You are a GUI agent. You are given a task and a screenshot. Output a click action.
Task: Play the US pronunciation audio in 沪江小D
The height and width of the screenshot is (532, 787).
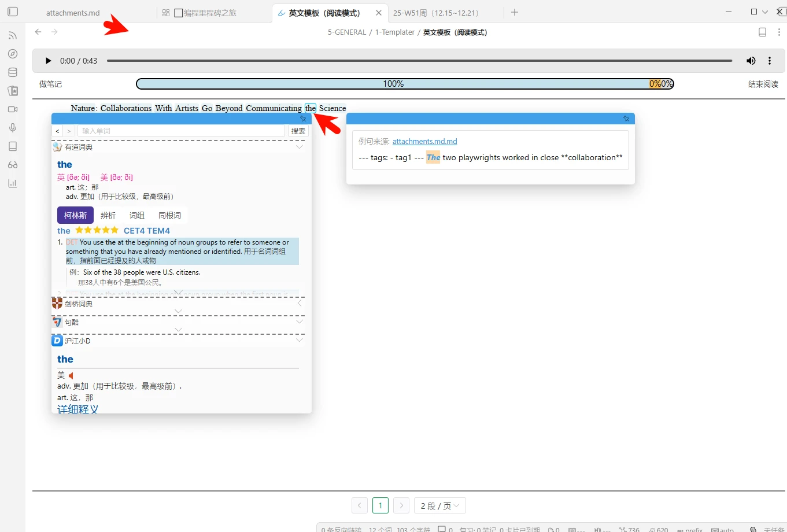71,376
